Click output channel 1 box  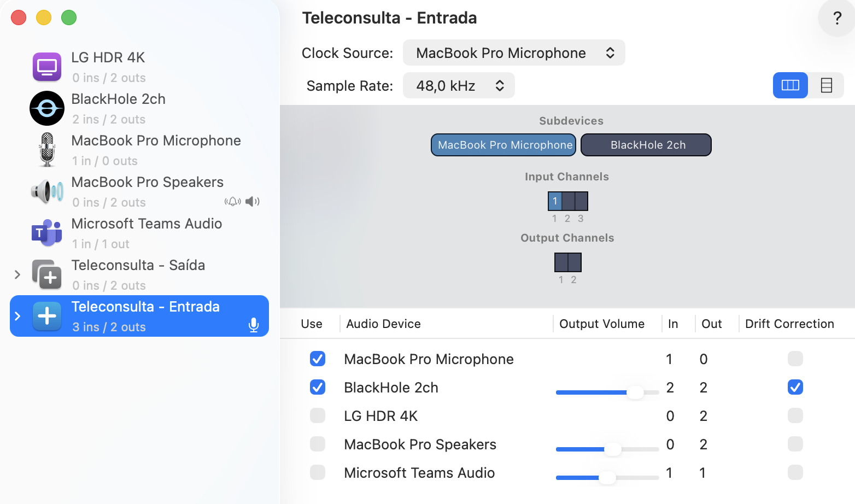point(561,262)
